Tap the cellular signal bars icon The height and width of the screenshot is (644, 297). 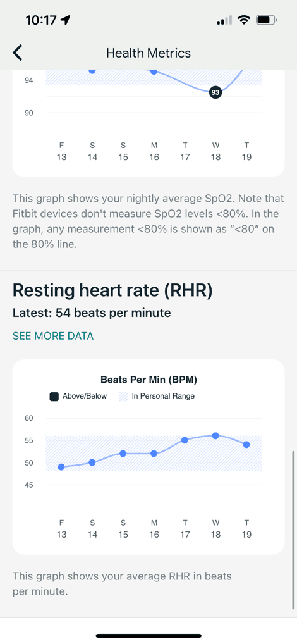coord(224,20)
